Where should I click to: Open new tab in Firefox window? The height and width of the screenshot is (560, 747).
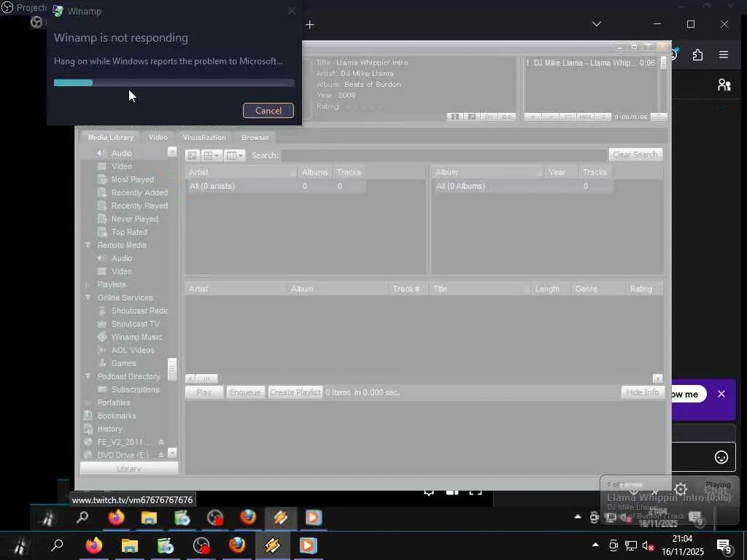point(309,24)
